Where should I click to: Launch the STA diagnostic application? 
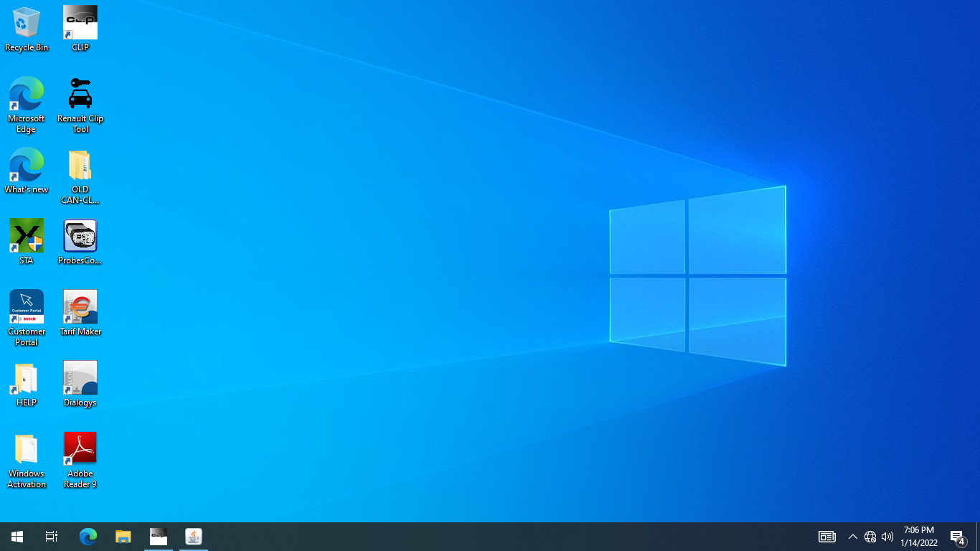[27, 235]
